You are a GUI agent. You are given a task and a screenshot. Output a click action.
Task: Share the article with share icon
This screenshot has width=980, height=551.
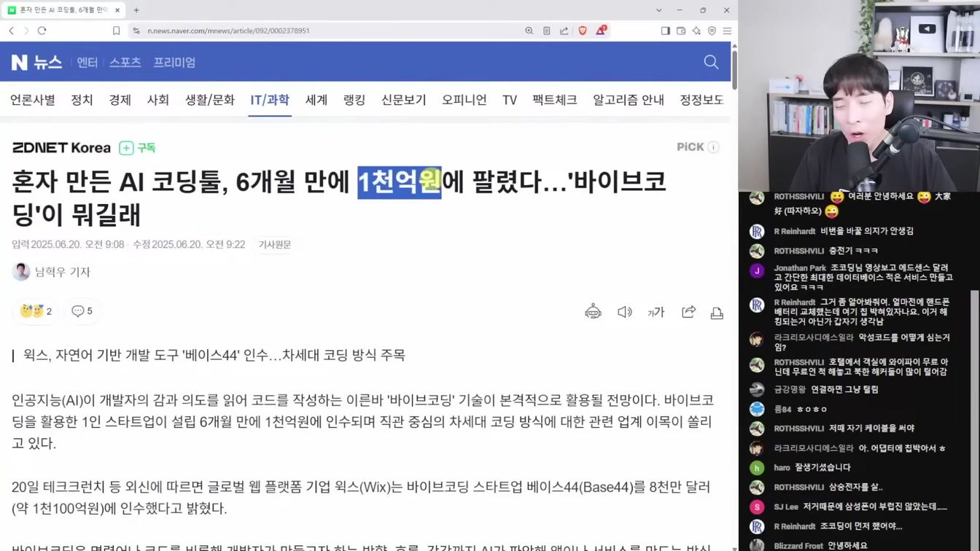point(688,312)
